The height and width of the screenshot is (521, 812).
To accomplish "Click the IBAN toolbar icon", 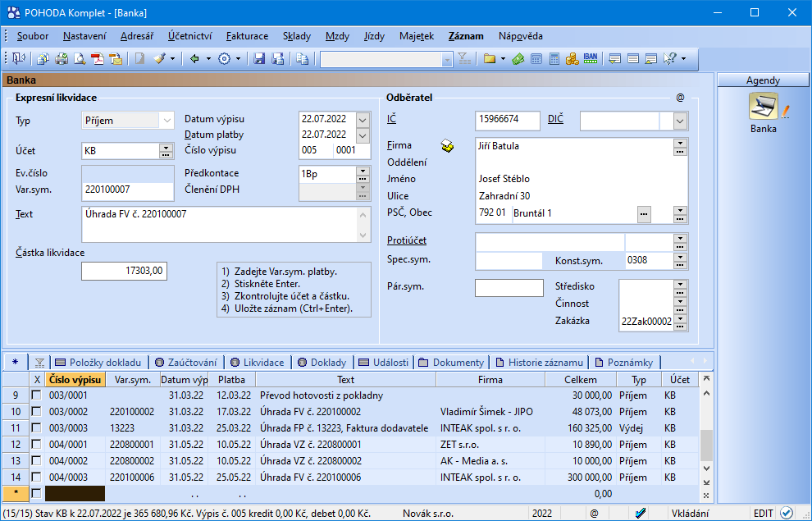I will (591, 59).
